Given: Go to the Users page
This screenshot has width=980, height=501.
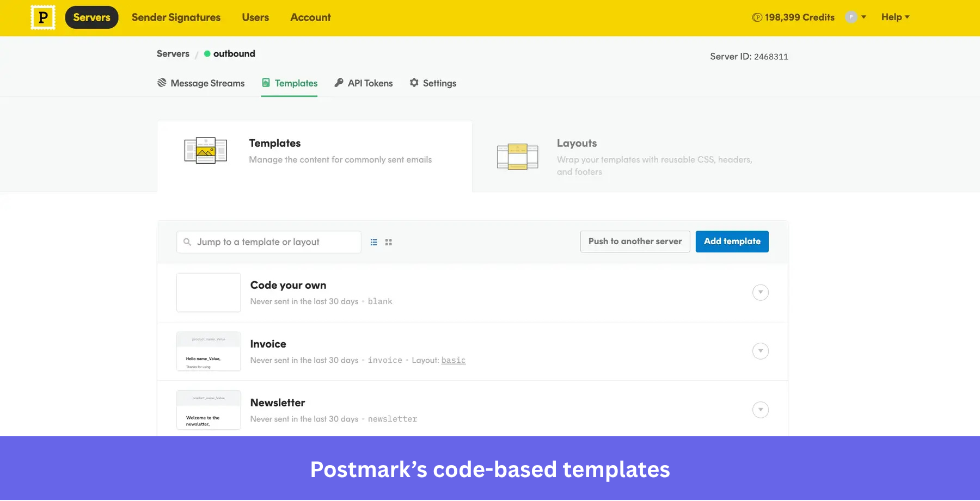Looking at the screenshot, I should pos(255,17).
